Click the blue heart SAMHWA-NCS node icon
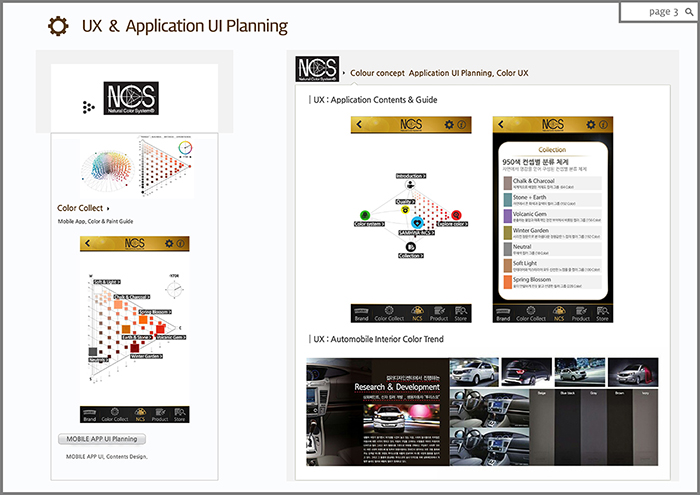The image size is (700, 495). [x=417, y=222]
